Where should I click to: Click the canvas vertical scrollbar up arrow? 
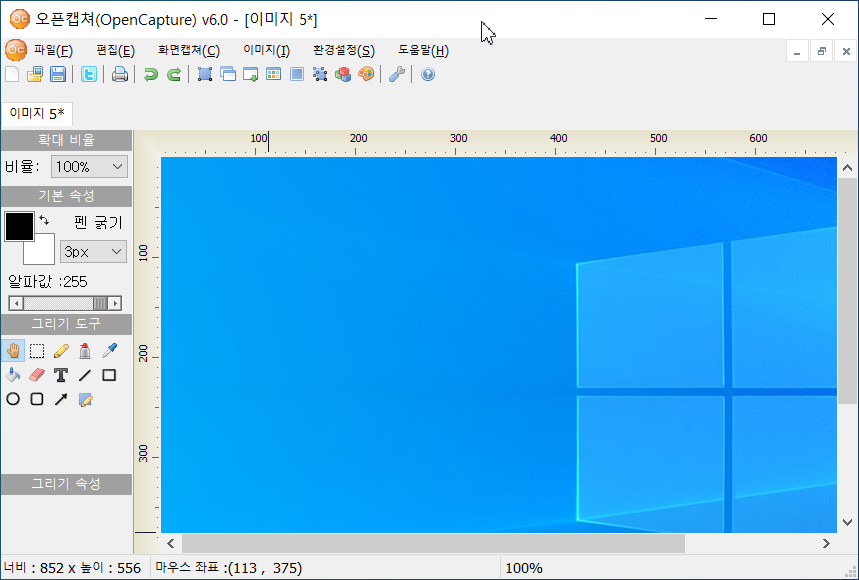(847, 168)
